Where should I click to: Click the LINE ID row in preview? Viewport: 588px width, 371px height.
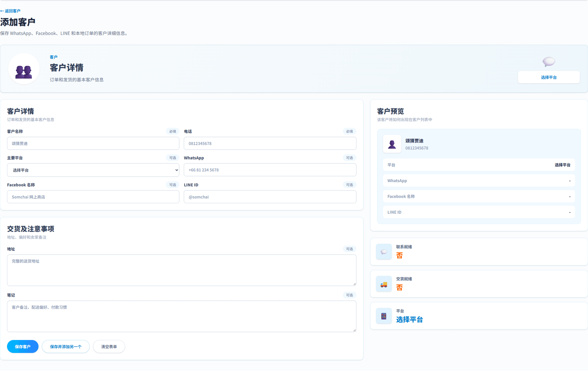479,212
